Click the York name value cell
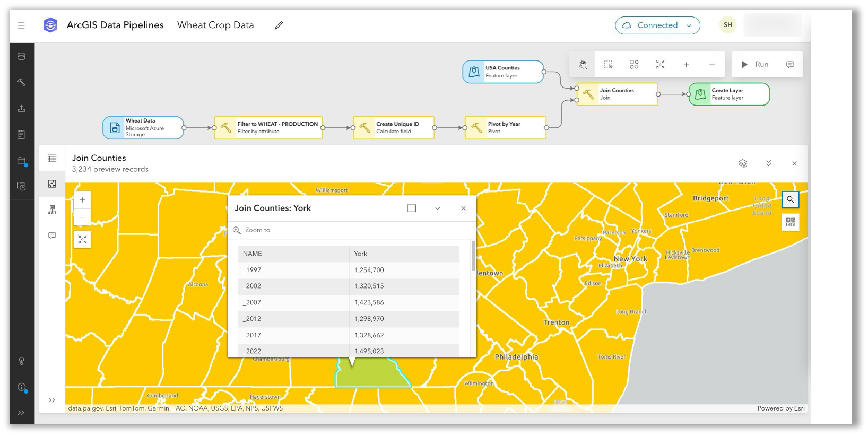 click(x=404, y=254)
